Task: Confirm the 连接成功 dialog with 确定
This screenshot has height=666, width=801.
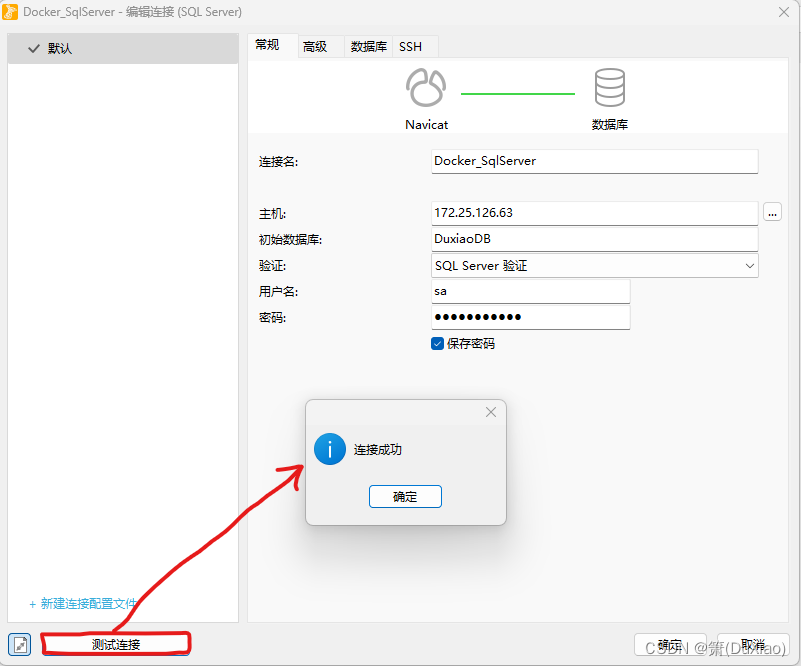Action: click(405, 496)
